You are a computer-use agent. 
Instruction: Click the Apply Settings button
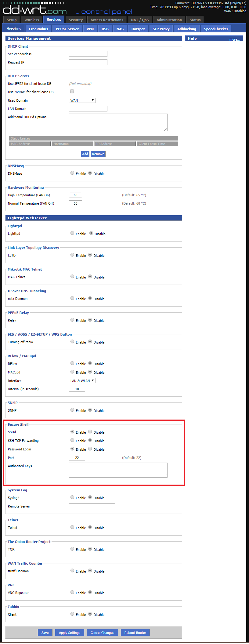point(70,632)
